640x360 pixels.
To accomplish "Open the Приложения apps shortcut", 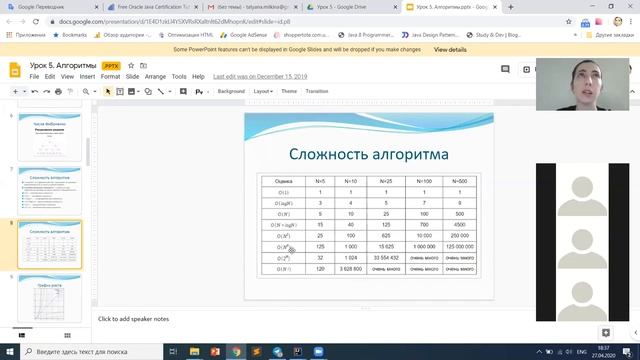I will 26,35.
